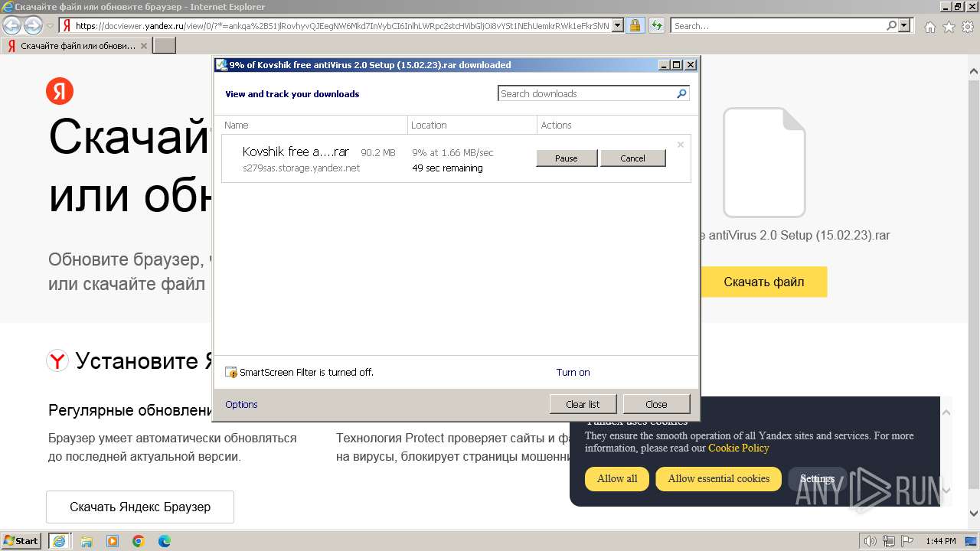Close the View Downloads dialog with the Close button
Screen dimensions: 980x551
click(656, 404)
